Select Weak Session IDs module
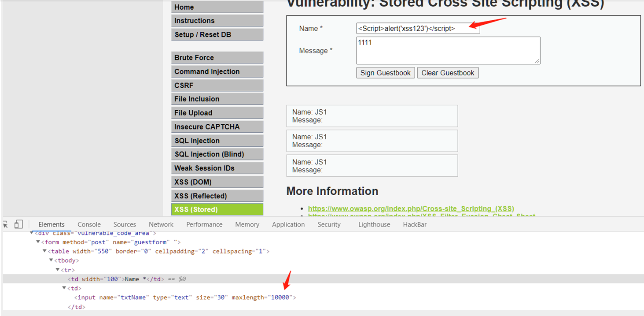Viewport: 644px width, 316px height. 217,168
